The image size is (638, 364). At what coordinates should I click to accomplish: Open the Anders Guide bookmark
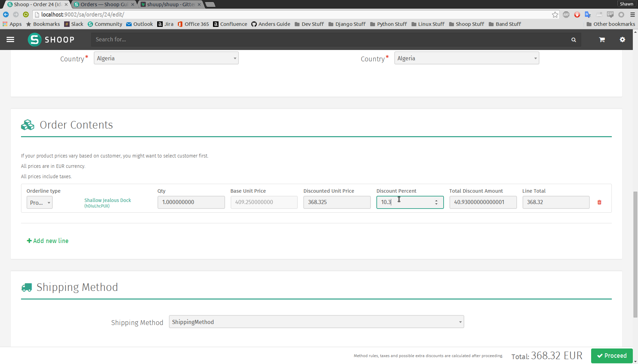tap(271, 24)
